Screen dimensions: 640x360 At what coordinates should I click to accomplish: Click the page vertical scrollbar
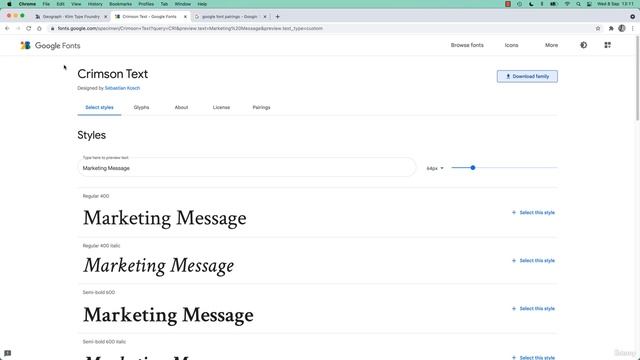(x=637, y=78)
